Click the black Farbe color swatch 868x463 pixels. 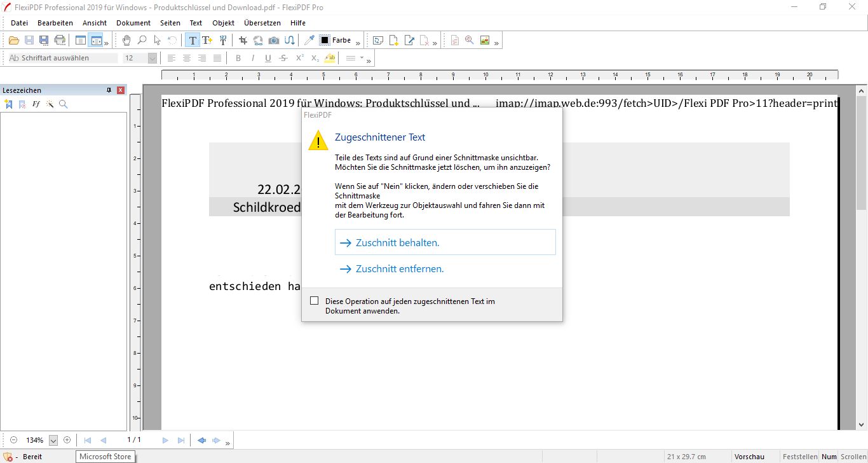point(325,40)
